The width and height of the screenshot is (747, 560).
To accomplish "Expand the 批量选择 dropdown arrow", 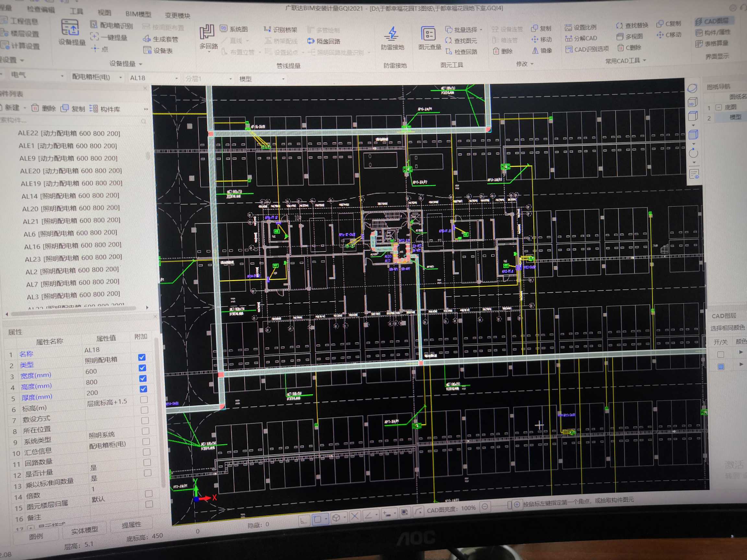I will (x=481, y=30).
